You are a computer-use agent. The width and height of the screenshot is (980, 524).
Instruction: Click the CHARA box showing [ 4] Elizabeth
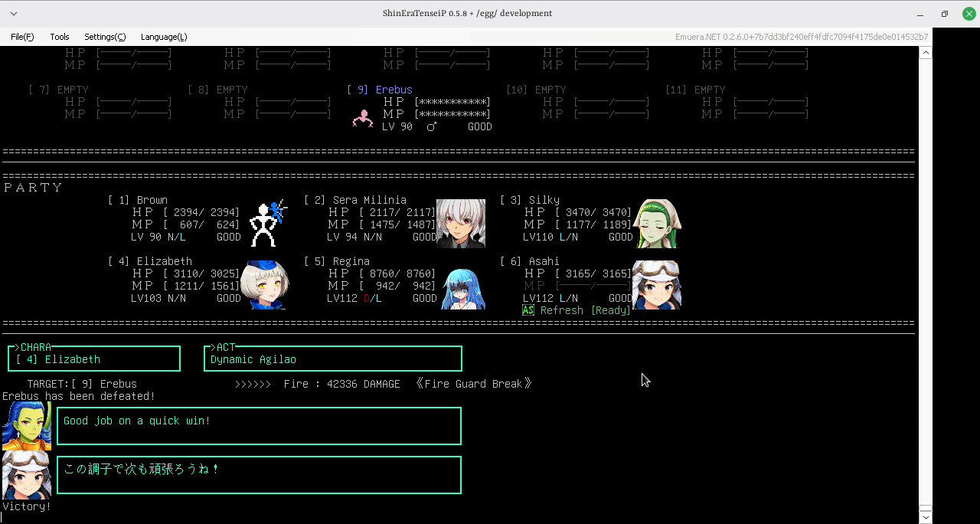click(94, 359)
